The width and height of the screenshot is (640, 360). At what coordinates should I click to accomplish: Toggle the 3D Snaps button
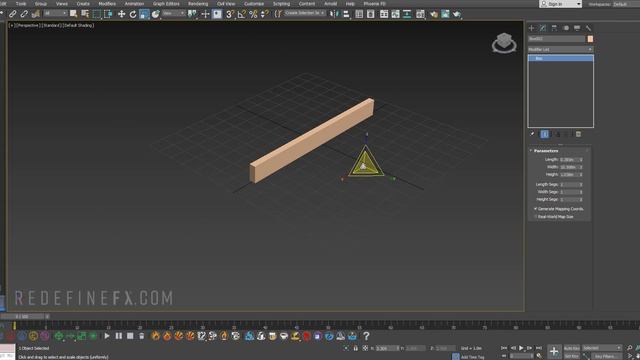point(230,14)
